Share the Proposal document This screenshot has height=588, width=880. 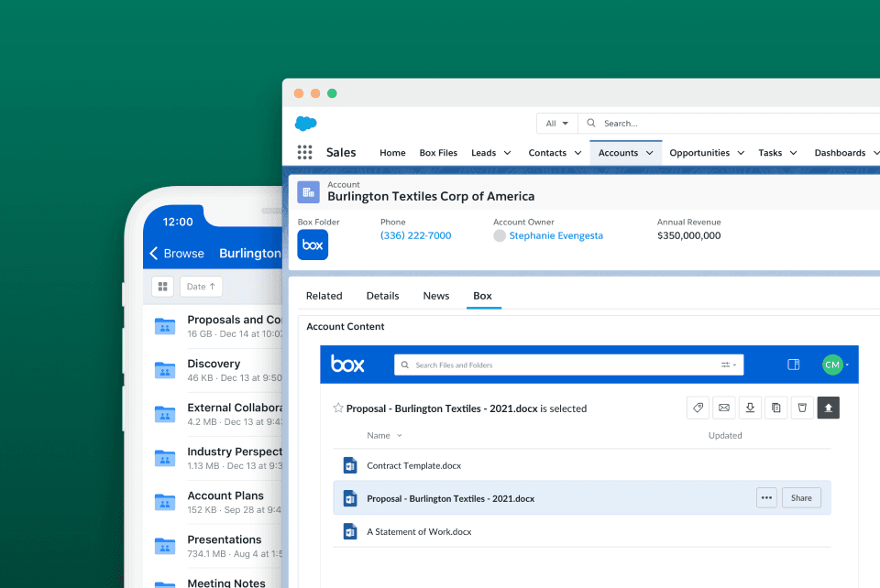point(801,497)
